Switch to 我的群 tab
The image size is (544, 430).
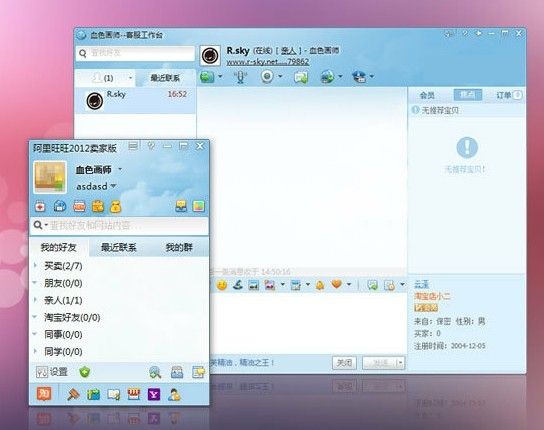click(x=179, y=247)
